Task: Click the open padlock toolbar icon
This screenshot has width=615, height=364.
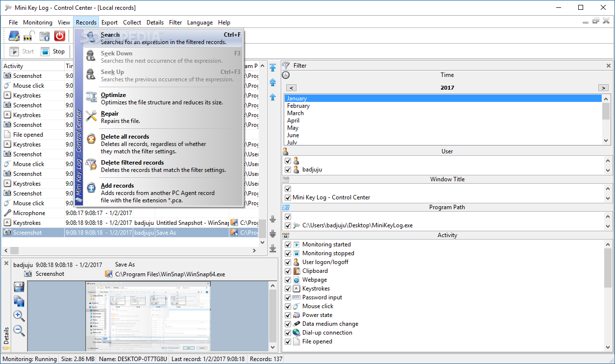Action: coord(28,36)
